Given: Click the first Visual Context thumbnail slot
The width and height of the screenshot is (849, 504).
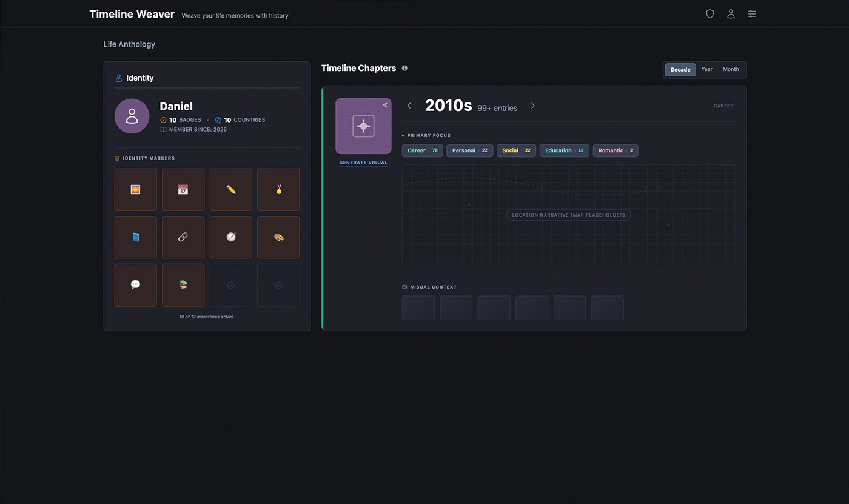Looking at the screenshot, I should 418,308.
